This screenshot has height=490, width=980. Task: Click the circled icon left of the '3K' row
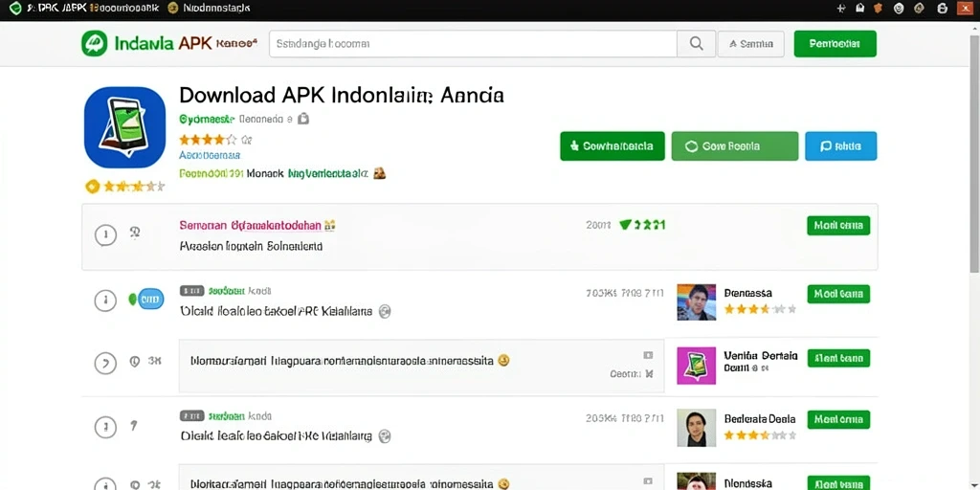(105, 363)
